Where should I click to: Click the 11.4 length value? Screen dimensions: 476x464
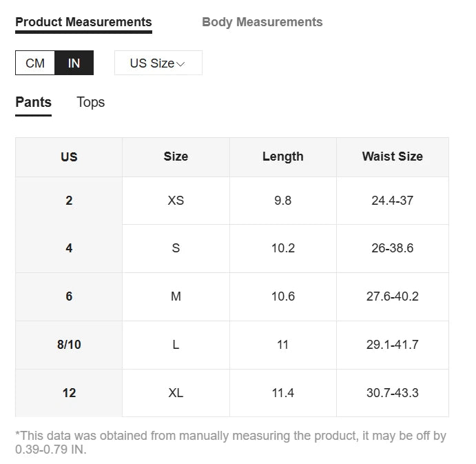[282, 393]
